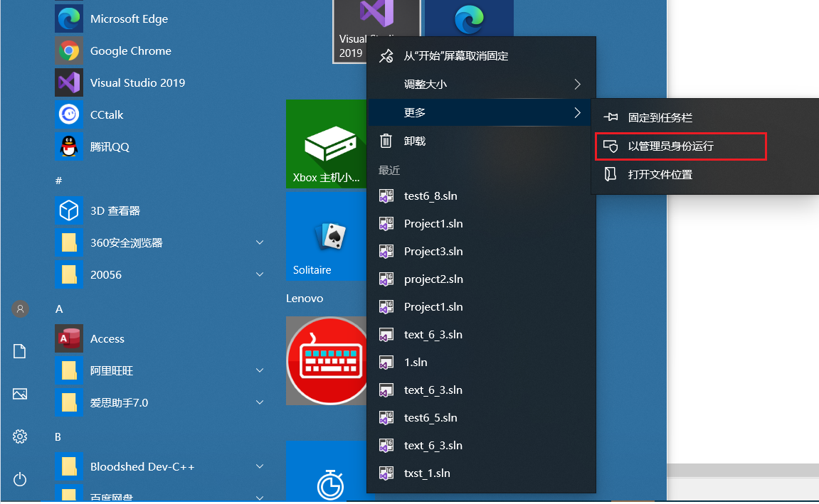Click the Power button in Start sidebar
The height and width of the screenshot is (504, 819).
pos(20,479)
